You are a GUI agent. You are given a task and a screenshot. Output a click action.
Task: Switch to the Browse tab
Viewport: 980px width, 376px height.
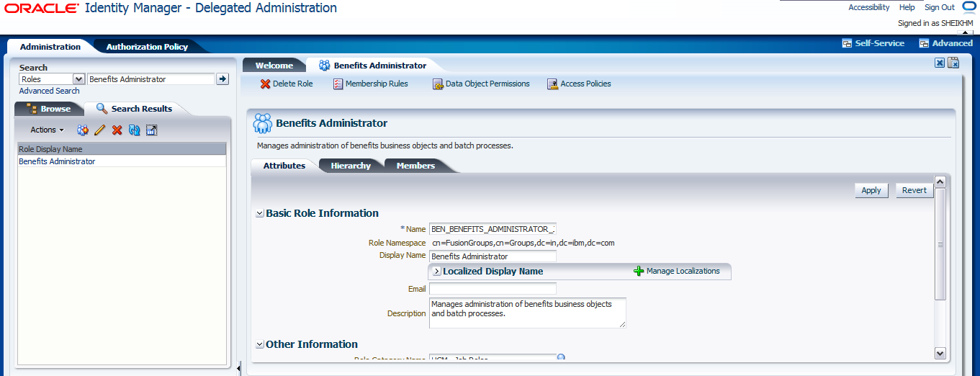(49, 109)
